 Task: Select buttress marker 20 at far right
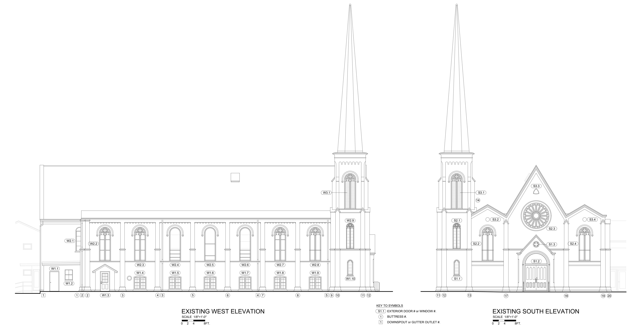click(x=609, y=296)
